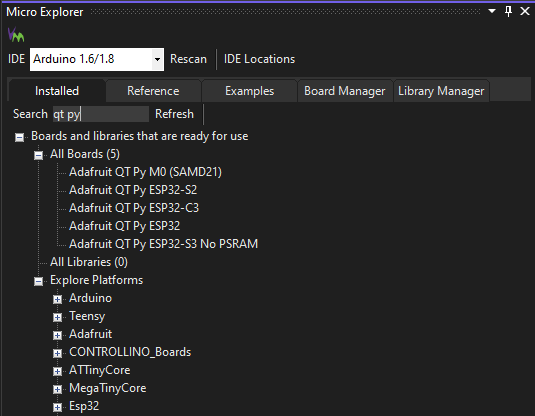Screen dimensions: 535x416
Task: Switch to the Reference tab
Action: click(x=153, y=91)
